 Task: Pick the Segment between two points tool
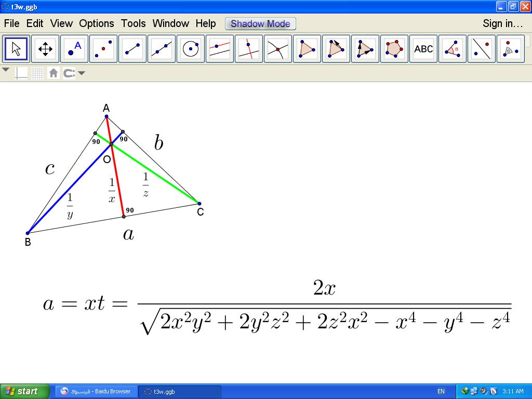coord(132,49)
